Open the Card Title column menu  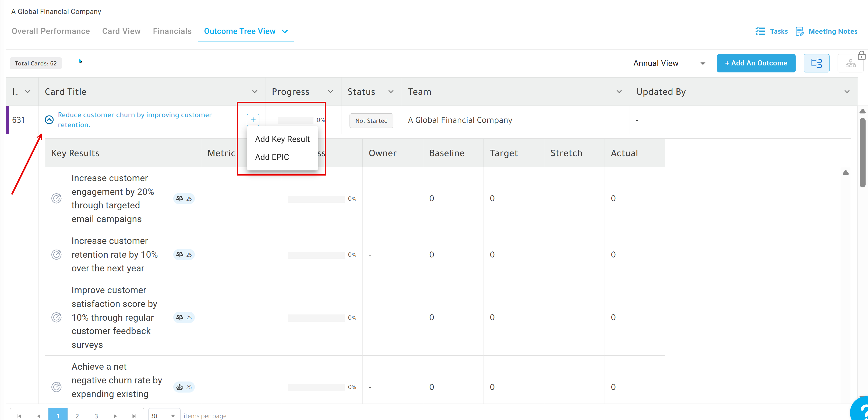coord(255,92)
